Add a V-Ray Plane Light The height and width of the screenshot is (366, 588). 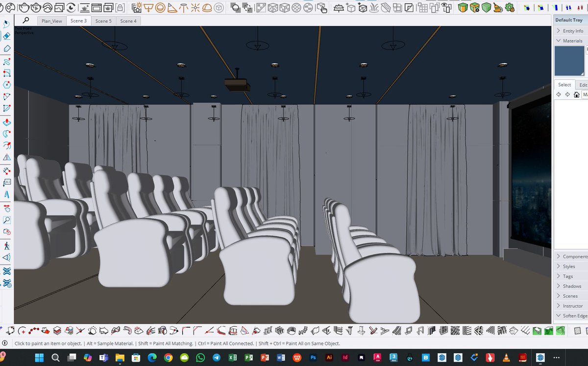point(148,7)
